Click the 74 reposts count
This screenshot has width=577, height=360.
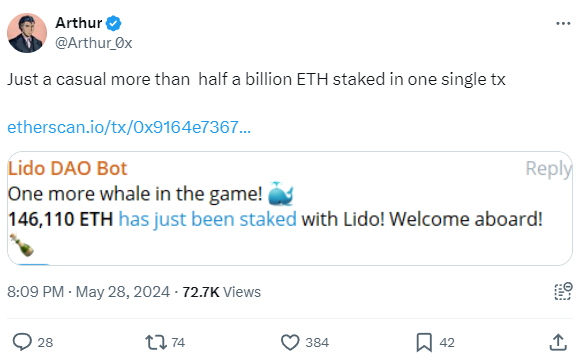click(x=178, y=343)
